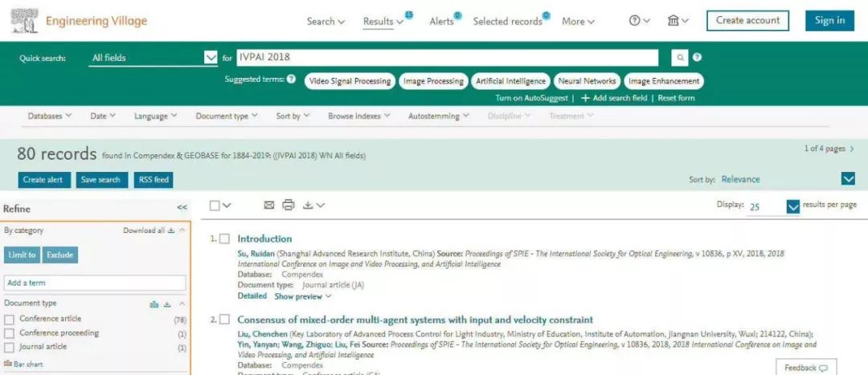
Task: Select Artificial Intelligence suggested term
Action: point(510,81)
